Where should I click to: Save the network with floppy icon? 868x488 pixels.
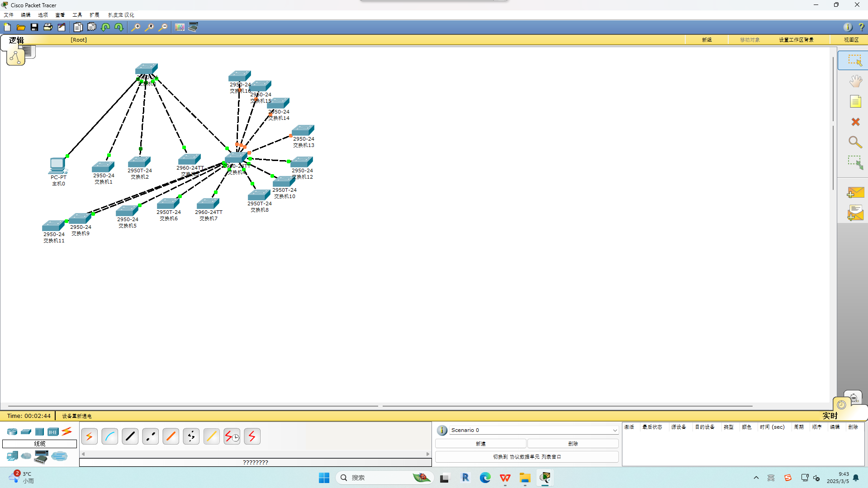(x=34, y=27)
